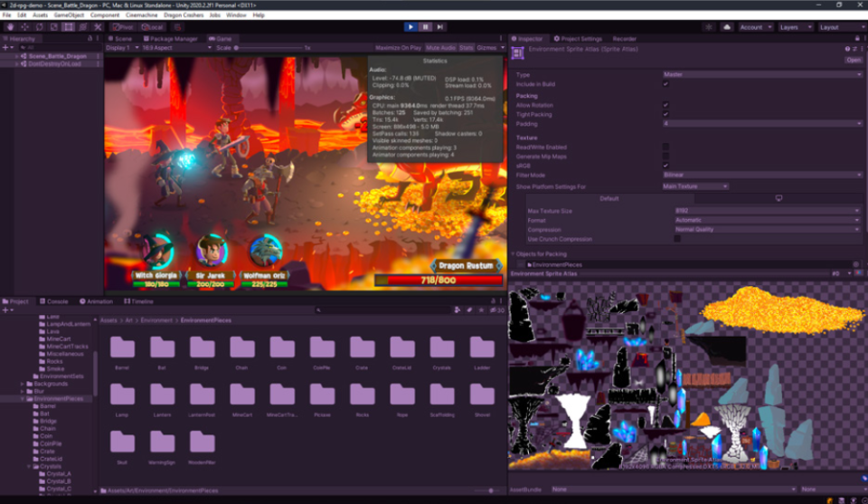Toggle Tight Packing checkbox
Image resolution: width=868 pixels, height=504 pixels.
666,114
